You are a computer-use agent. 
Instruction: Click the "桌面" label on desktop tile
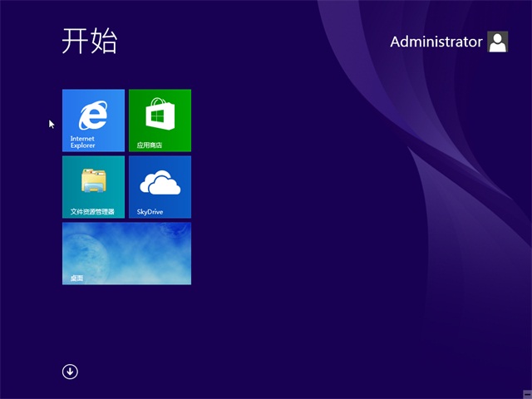click(x=76, y=278)
